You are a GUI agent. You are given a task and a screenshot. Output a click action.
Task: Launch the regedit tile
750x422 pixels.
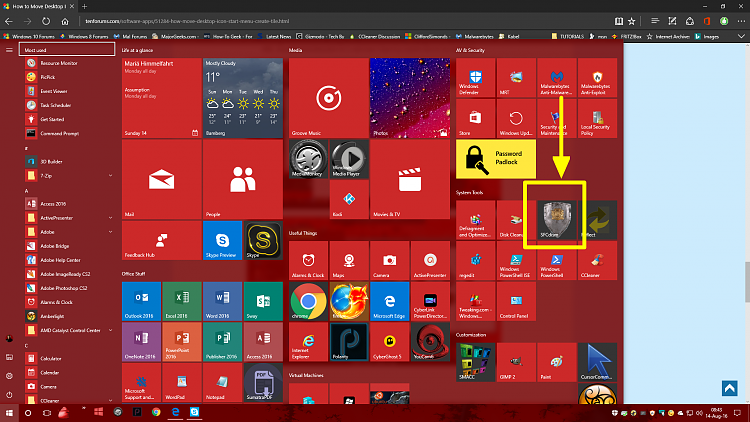pyautogui.click(x=475, y=260)
